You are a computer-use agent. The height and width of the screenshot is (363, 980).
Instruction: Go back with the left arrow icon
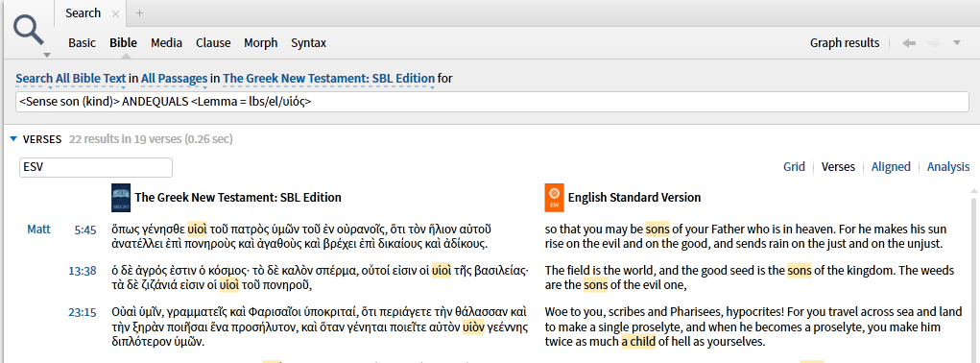pyautogui.click(x=909, y=43)
